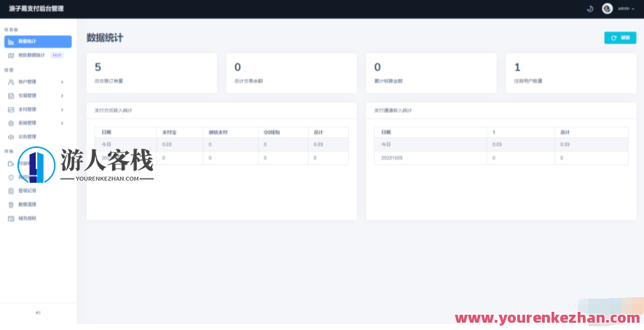The image size is (644, 330).
Task: Select 数据统计 in the sidebar
Action: tap(38, 42)
